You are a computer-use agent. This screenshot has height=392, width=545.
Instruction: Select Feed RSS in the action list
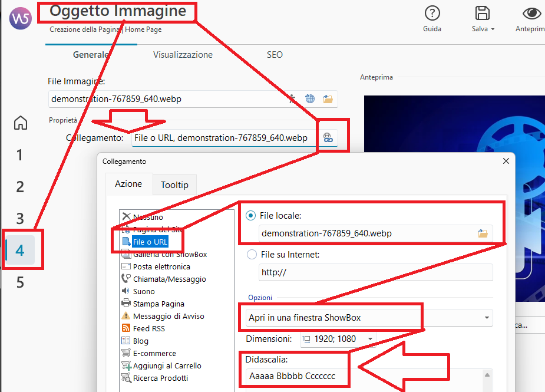click(148, 328)
